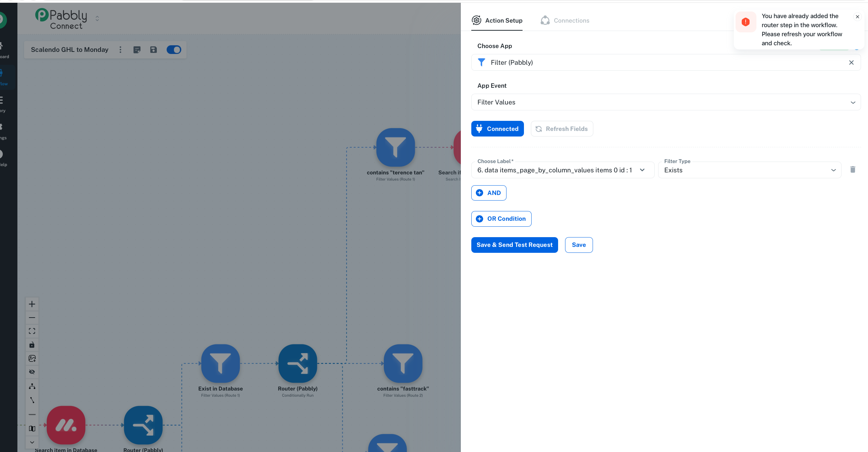
Task: Open the Choose Label dropdown
Action: pos(562,170)
